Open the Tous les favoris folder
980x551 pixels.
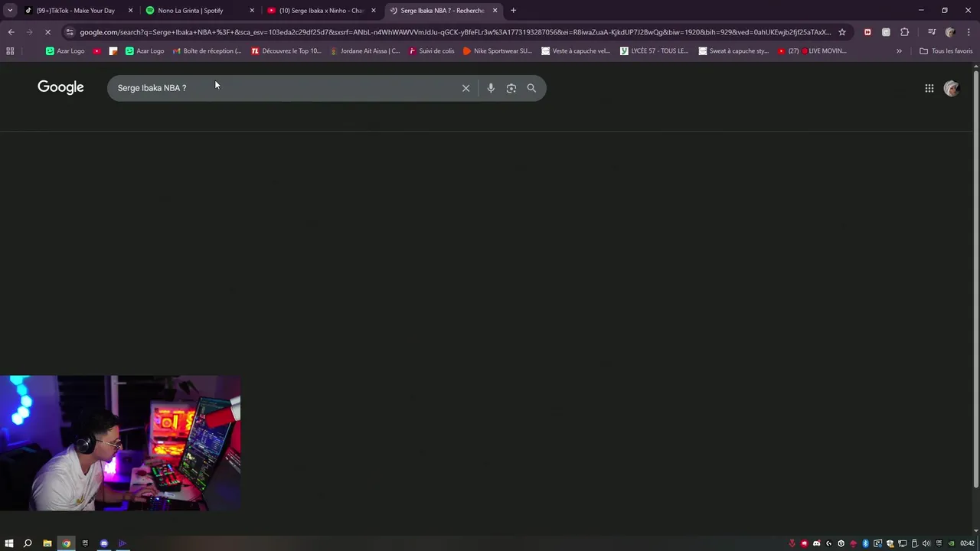pyautogui.click(x=946, y=51)
